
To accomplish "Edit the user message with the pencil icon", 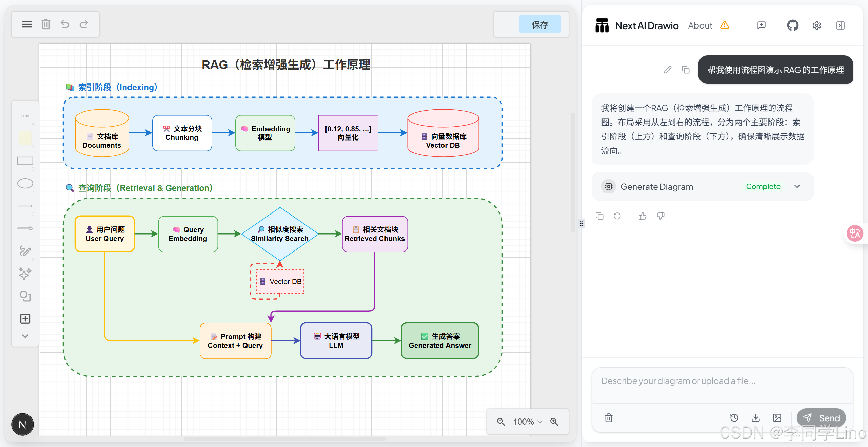I will (x=668, y=70).
